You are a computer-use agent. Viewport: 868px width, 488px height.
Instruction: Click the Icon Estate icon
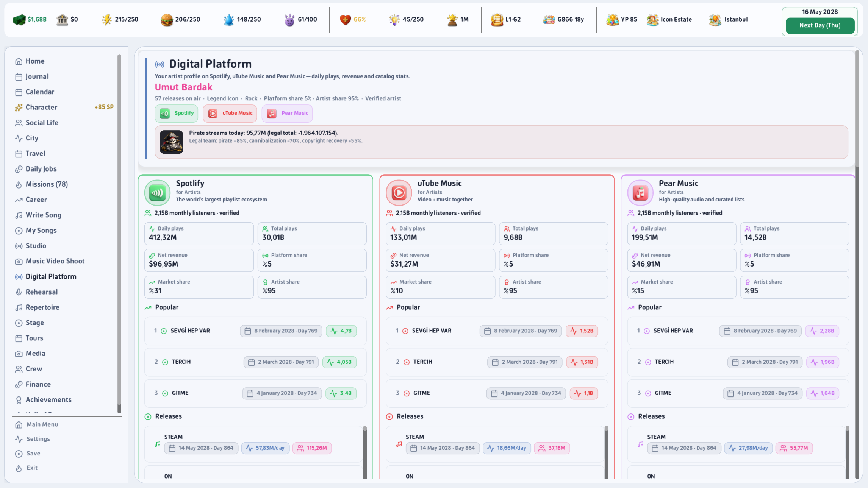coord(652,20)
